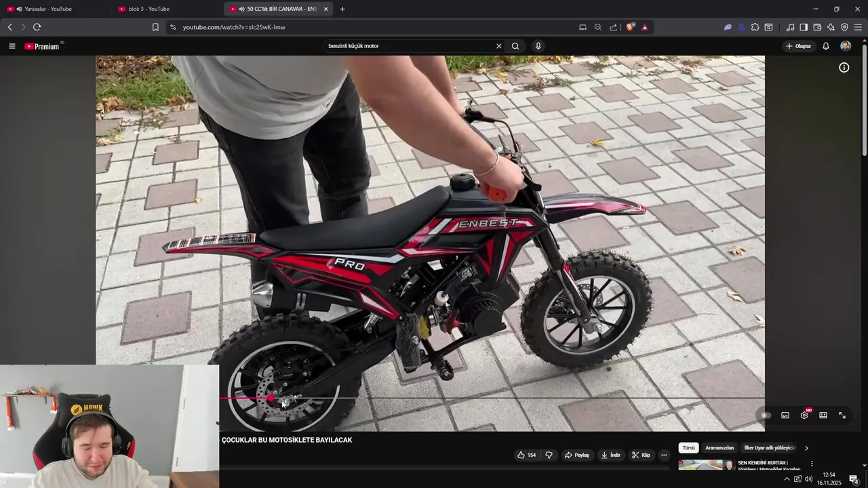Share this page icon in address bar
Viewport: 868px width, 488px height.
click(614, 27)
